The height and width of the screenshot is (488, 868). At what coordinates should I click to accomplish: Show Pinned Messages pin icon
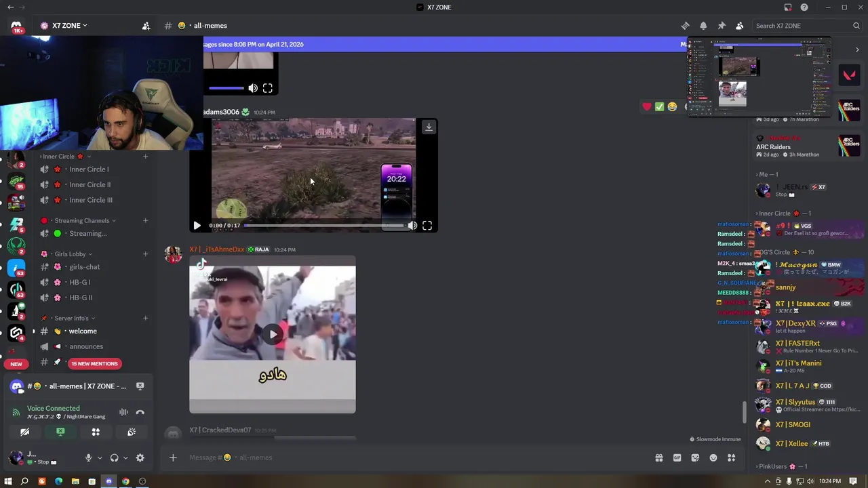tap(722, 26)
